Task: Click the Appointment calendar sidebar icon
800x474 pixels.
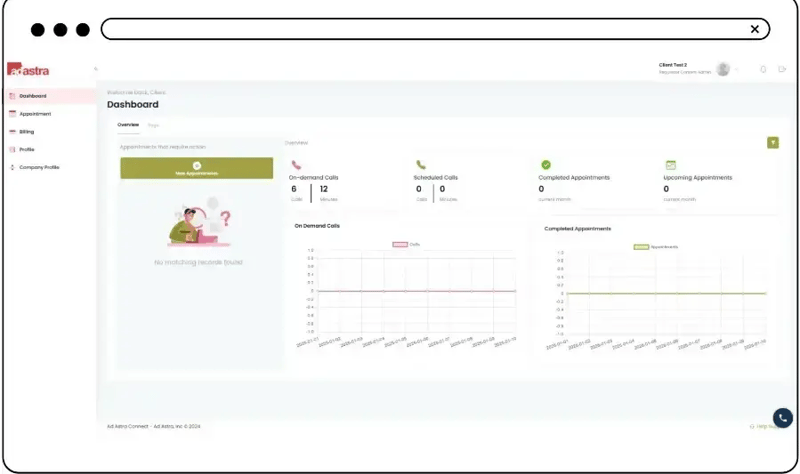Action: 12,114
